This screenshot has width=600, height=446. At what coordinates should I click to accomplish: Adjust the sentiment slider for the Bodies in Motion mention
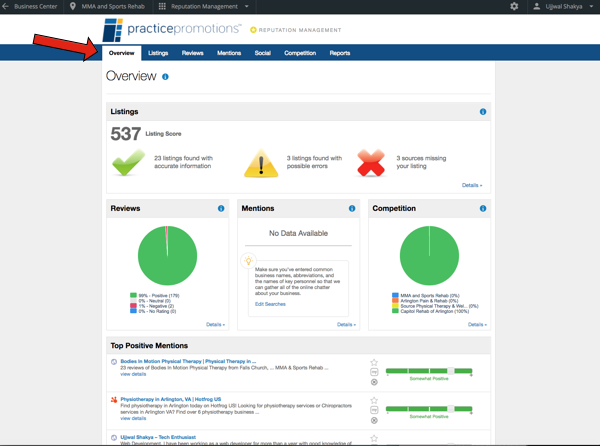(x=451, y=371)
